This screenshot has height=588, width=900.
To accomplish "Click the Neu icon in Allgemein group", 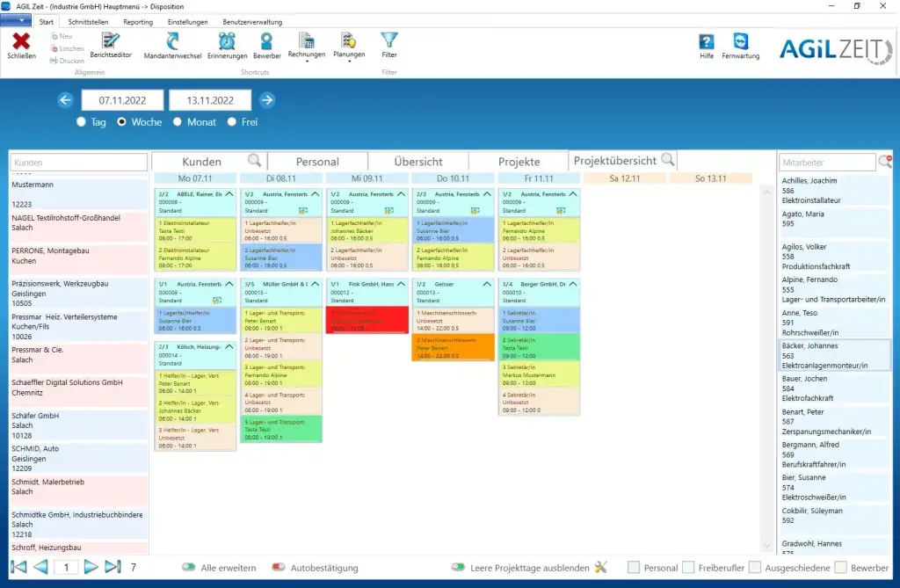I will (55, 36).
